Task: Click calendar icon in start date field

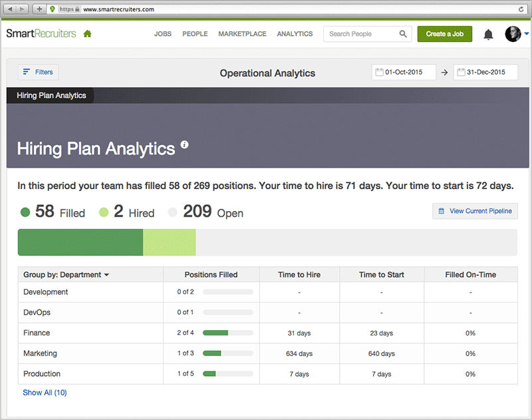Action: click(x=379, y=73)
